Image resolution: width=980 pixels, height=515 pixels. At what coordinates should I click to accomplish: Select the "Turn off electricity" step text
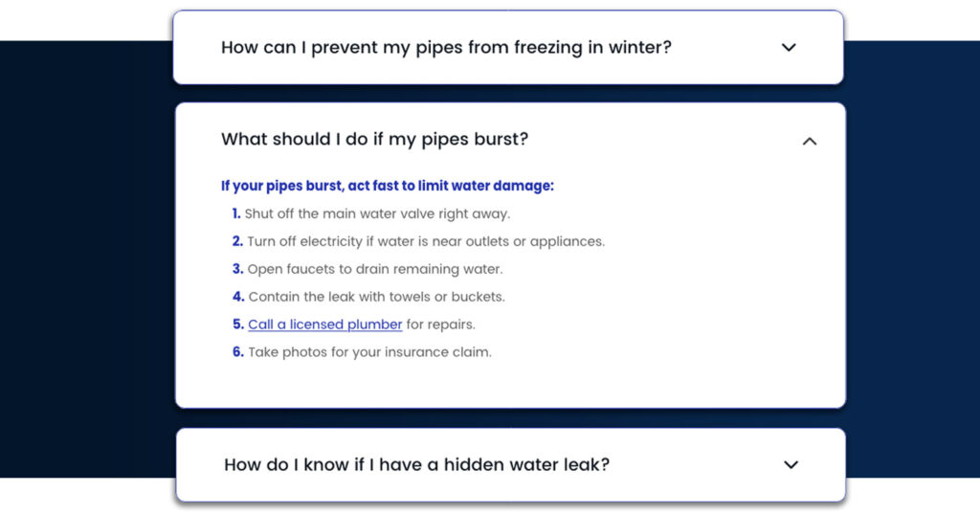coord(426,241)
